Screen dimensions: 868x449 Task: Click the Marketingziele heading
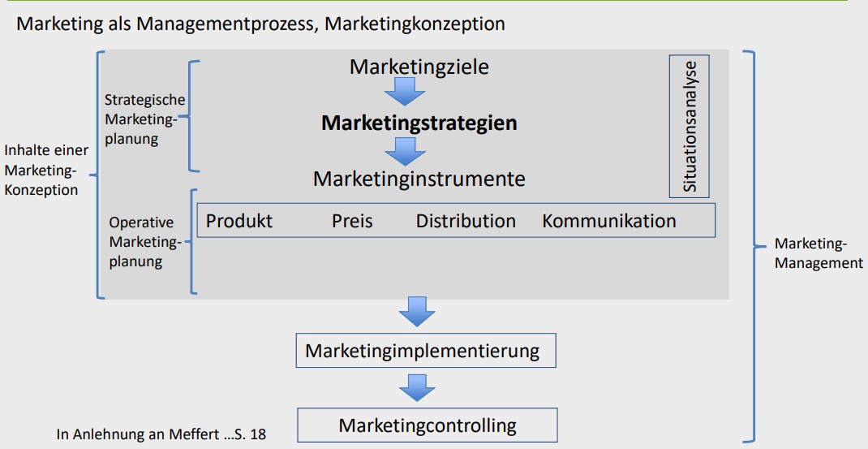419,67
